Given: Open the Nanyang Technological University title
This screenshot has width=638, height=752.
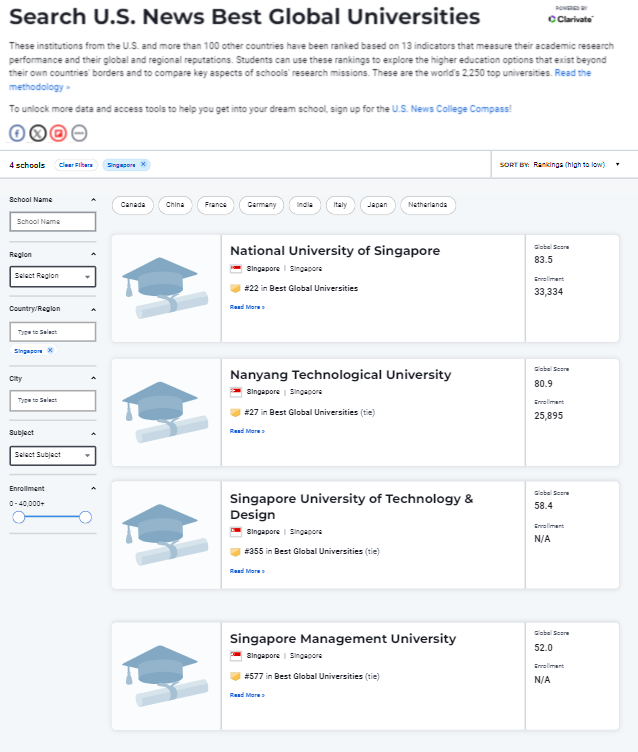Looking at the screenshot, I should click(341, 375).
